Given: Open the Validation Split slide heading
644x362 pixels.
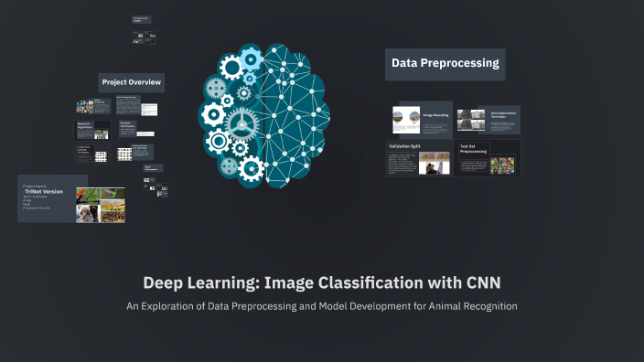Looking at the screenshot, I should click(404, 146).
